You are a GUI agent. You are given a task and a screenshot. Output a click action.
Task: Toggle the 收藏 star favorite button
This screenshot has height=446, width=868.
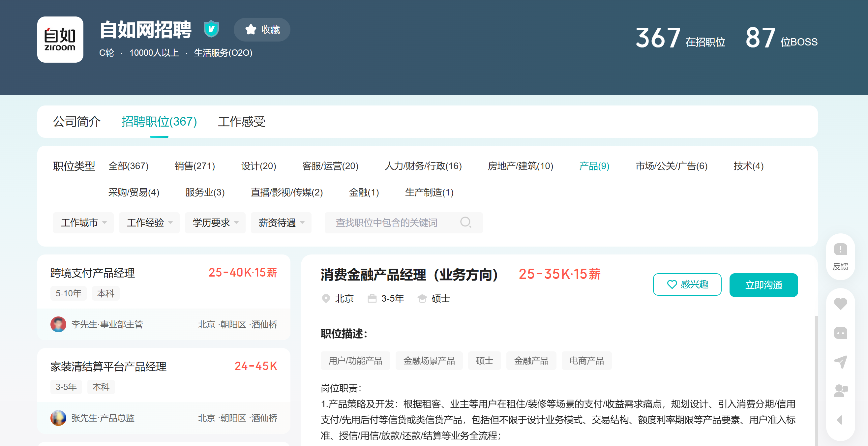[x=262, y=30]
